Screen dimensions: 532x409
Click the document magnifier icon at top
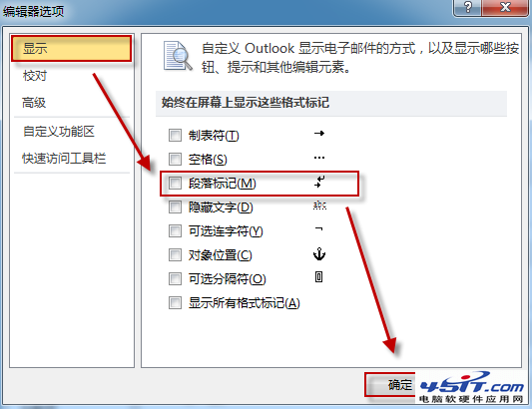pos(178,56)
